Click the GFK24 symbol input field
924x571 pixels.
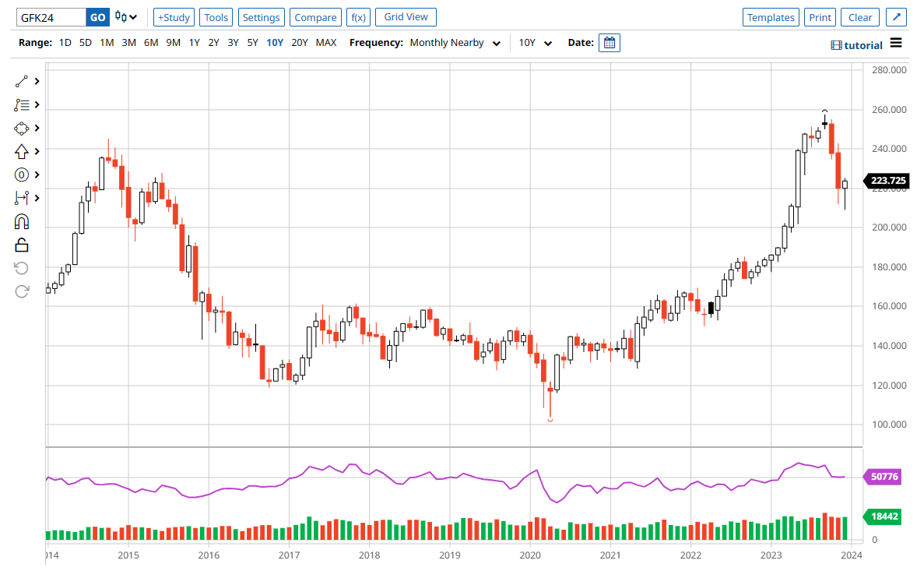pos(51,17)
